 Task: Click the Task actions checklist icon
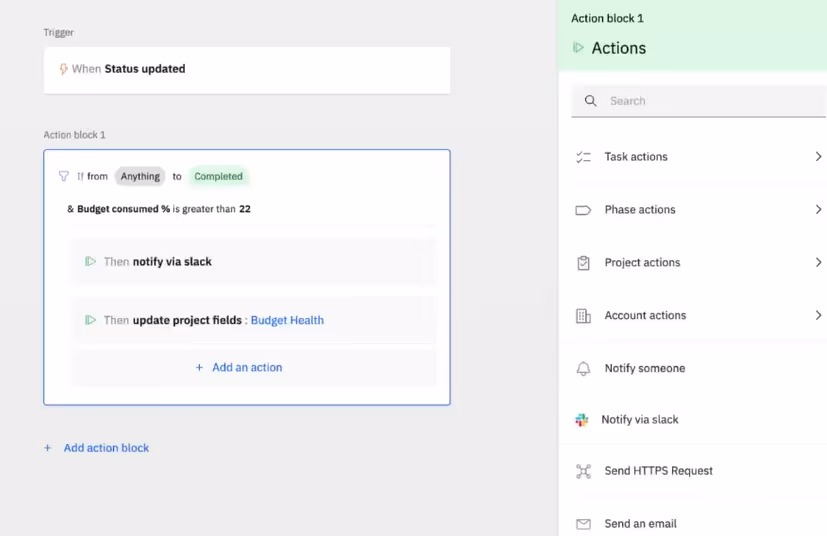click(x=583, y=157)
